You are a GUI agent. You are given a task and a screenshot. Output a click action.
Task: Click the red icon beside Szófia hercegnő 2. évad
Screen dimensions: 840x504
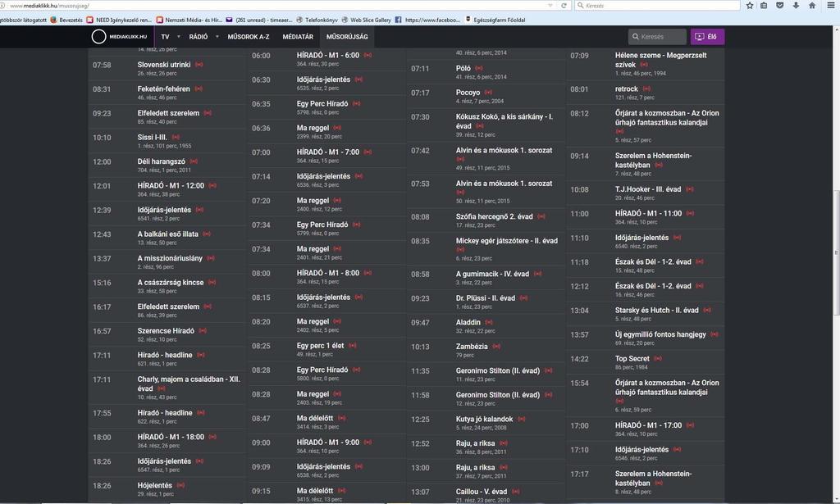point(541,216)
